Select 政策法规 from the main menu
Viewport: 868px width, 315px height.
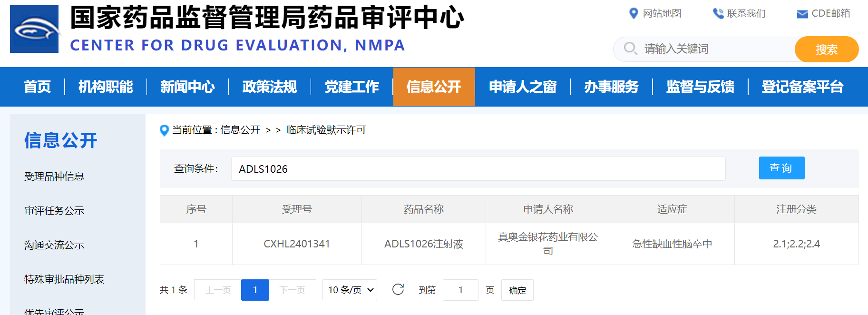[x=270, y=87]
